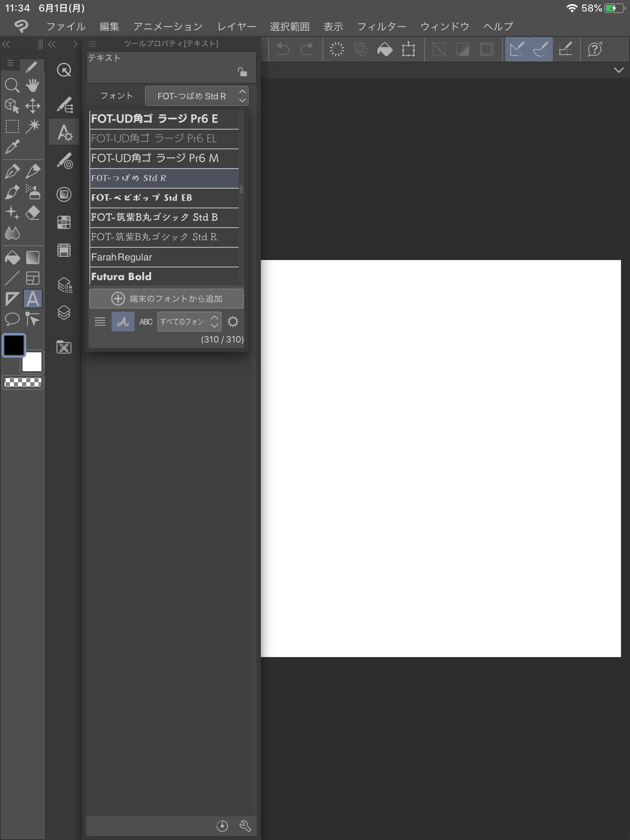Screen dimensions: 630x840
Task: Open the tool property panel menu icon
Action: coord(92,43)
